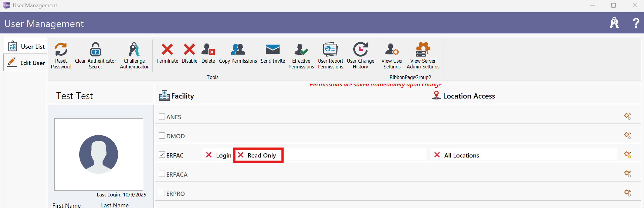The image size is (644, 208).
Task: Terminate the selected user
Action: click(x=167, y=50)
